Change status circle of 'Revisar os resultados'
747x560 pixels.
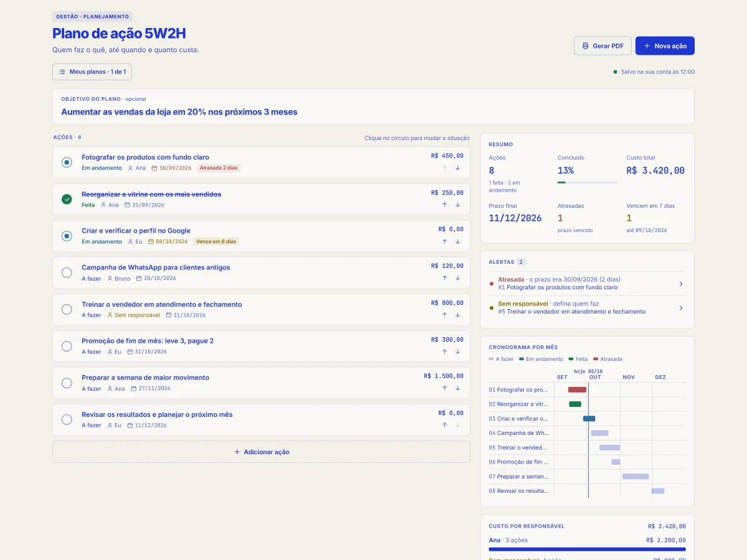pyautogui.click(x=67, y=419)
